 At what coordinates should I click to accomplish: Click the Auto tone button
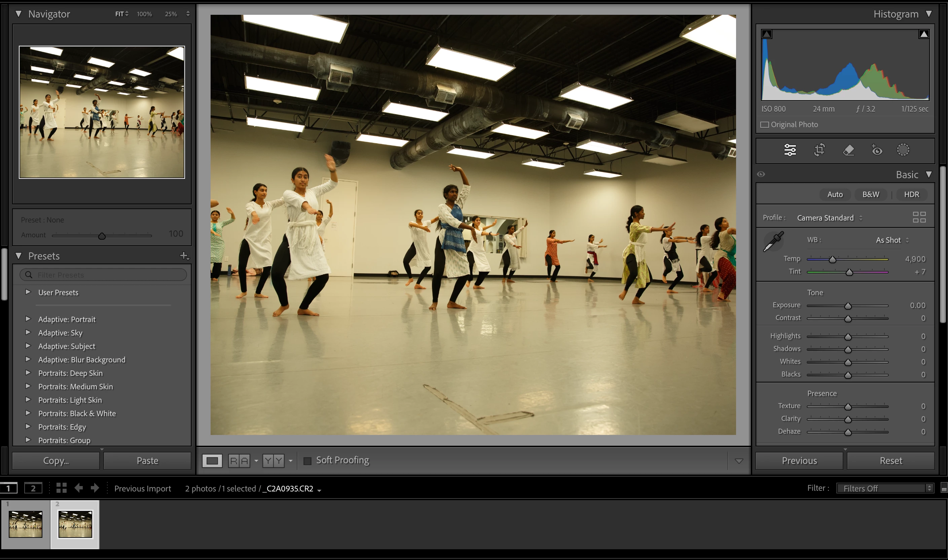point(835,194)
